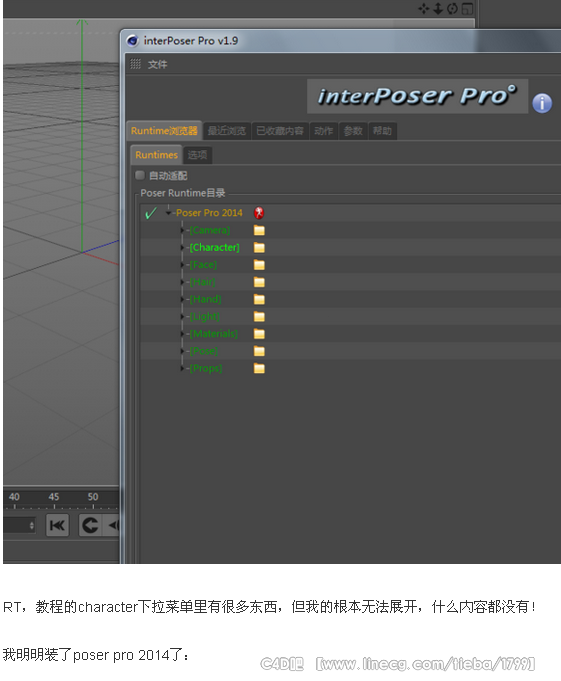This screenshot has height=681, width=561.
Task: Select the [Hair] tree item
Action: pyautogui.click(x=202, y=282)
